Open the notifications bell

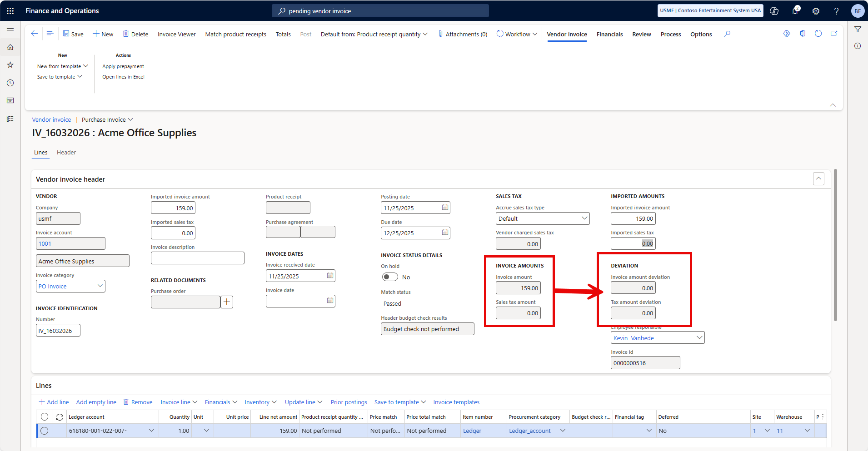coord(795,11)
